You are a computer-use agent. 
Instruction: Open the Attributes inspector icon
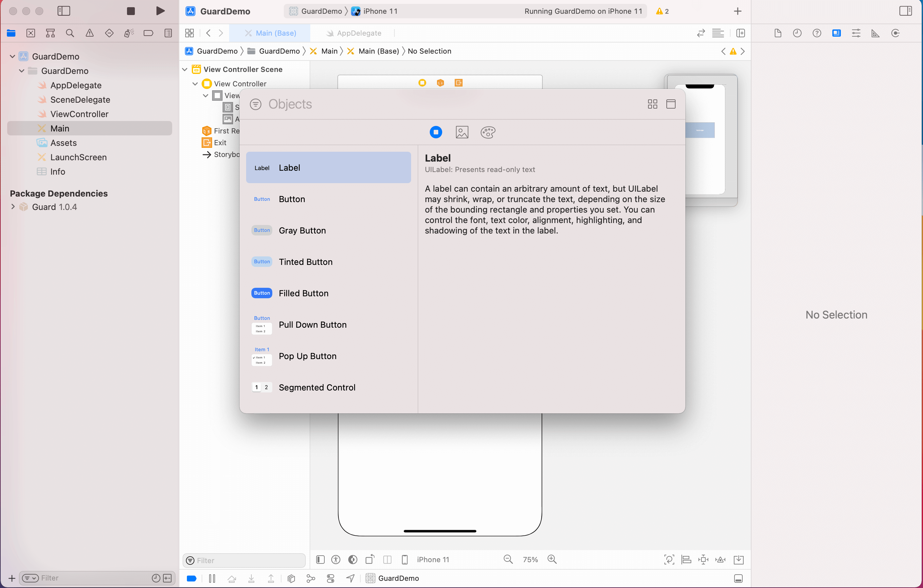[x=856, y=33]
